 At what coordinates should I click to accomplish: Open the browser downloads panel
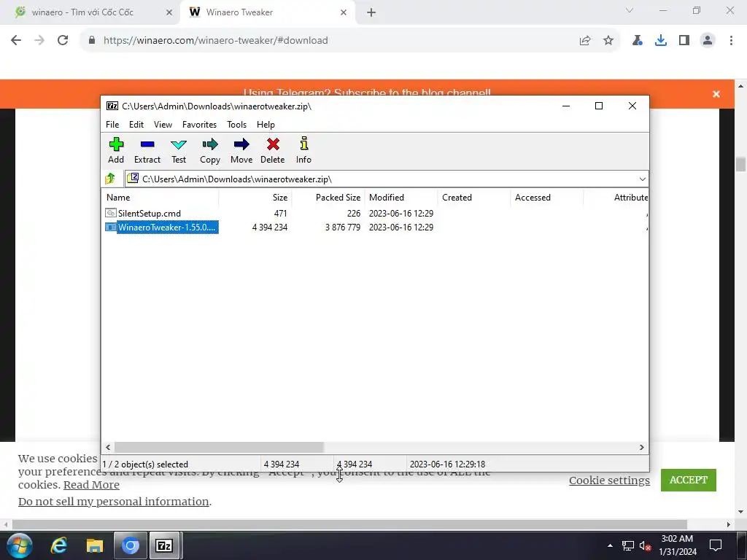coord(660,41)
